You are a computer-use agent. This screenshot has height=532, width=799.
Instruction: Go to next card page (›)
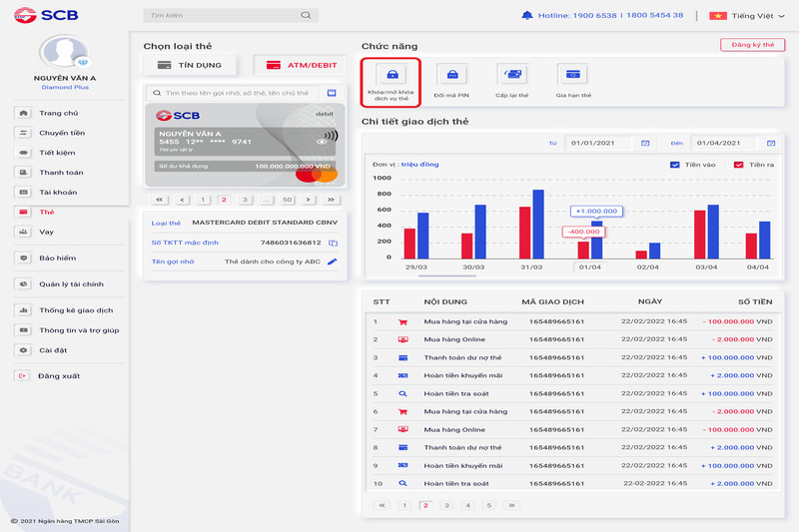(x=309, y=200)
